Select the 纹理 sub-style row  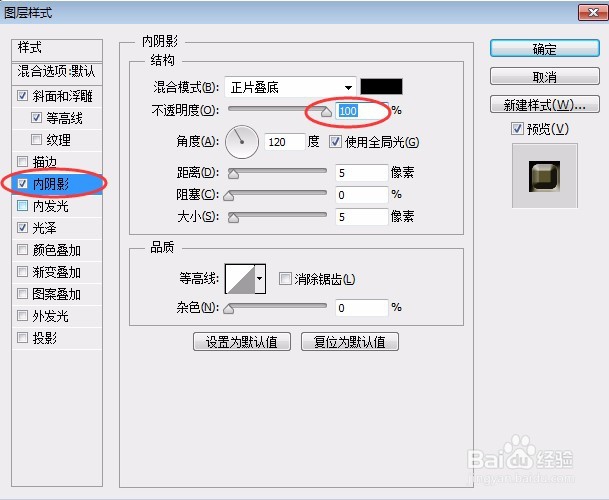point(57,139)
